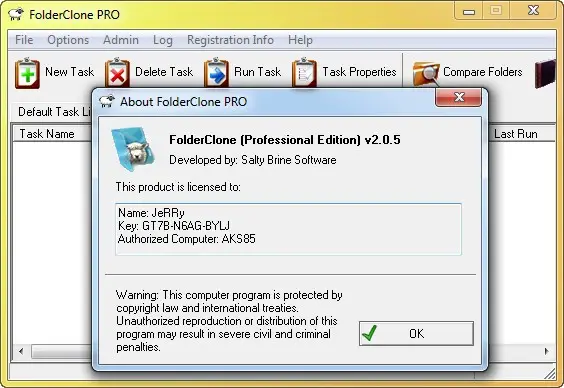
Task: Launch Compare Folders magnifier icon
Action: click(426, 74)
